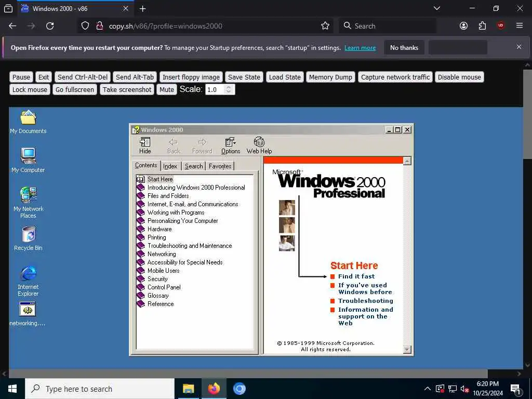Screen dimensions: 532x399
Task: Click the Go fullscreen button
Action: (x=75, y=89)
